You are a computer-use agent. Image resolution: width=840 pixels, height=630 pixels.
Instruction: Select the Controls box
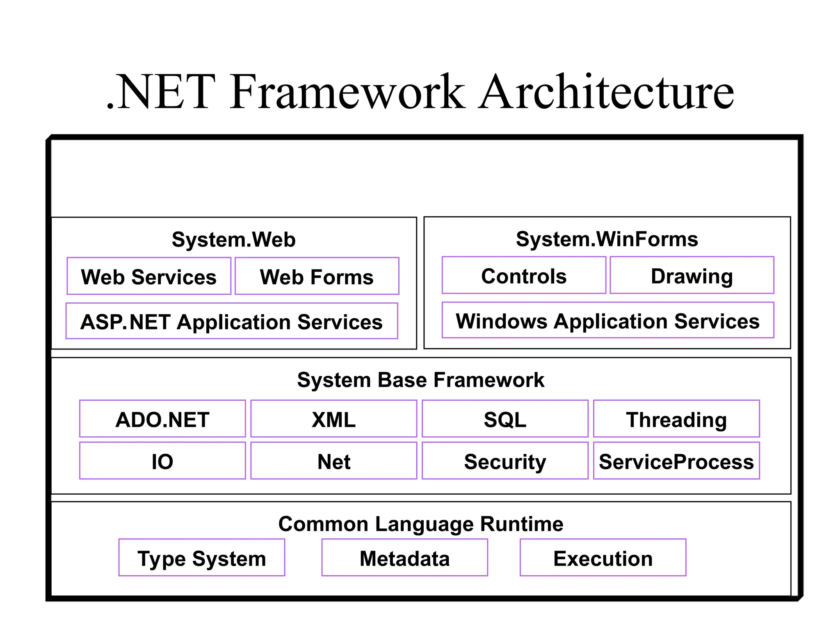coord(524,275)
